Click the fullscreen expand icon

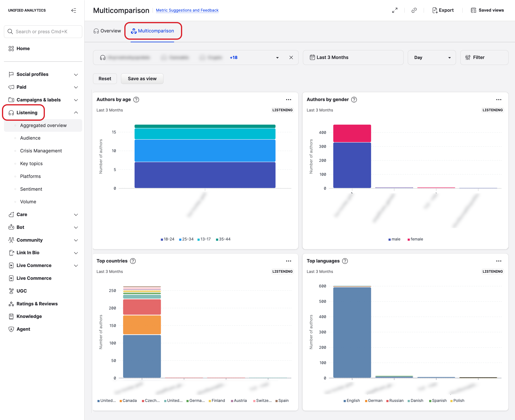pos(394,10)
